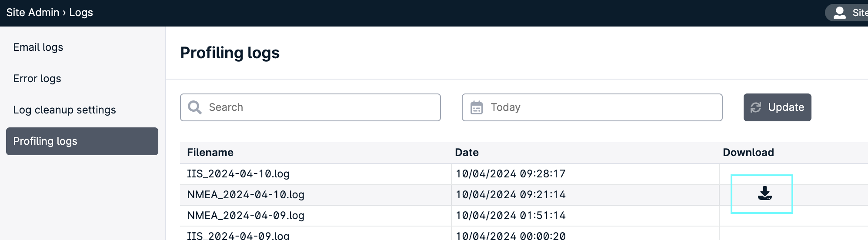Image resolution: width=868 pixels, height=240 pixels.
Task: Click the Download column header
Action: (748, 153)
